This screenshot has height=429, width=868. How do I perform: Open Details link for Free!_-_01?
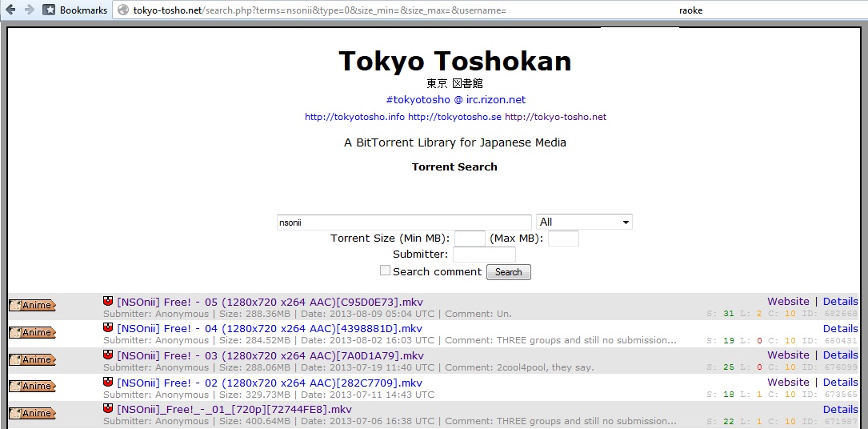pos(840,409)
